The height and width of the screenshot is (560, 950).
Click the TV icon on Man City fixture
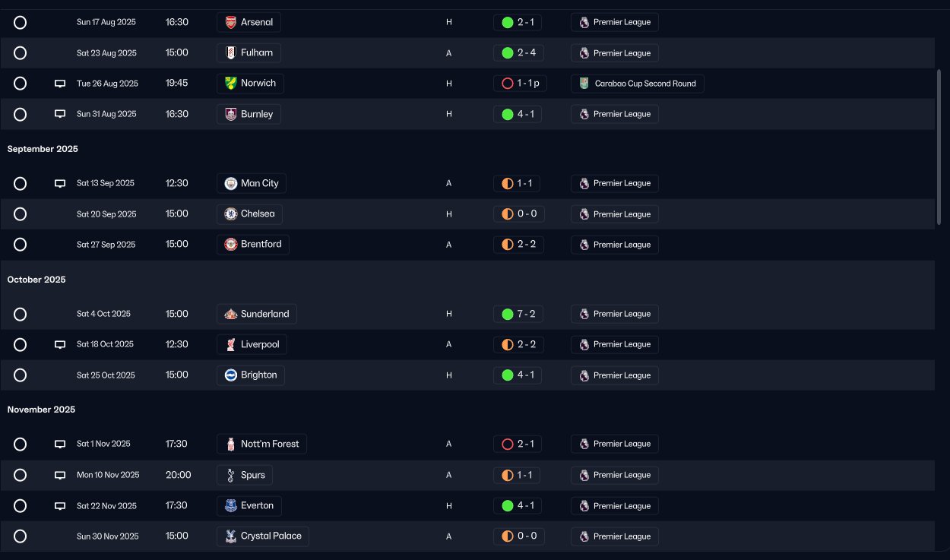(x=60, y=183)
